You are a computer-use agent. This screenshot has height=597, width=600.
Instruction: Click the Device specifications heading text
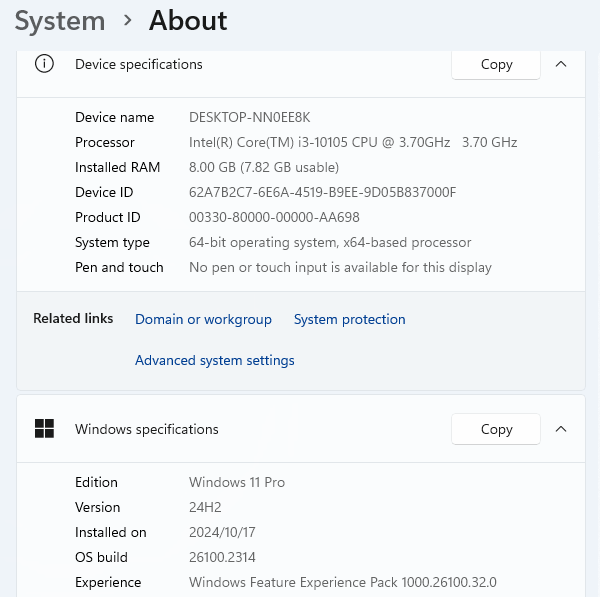[x=139, y=64]
